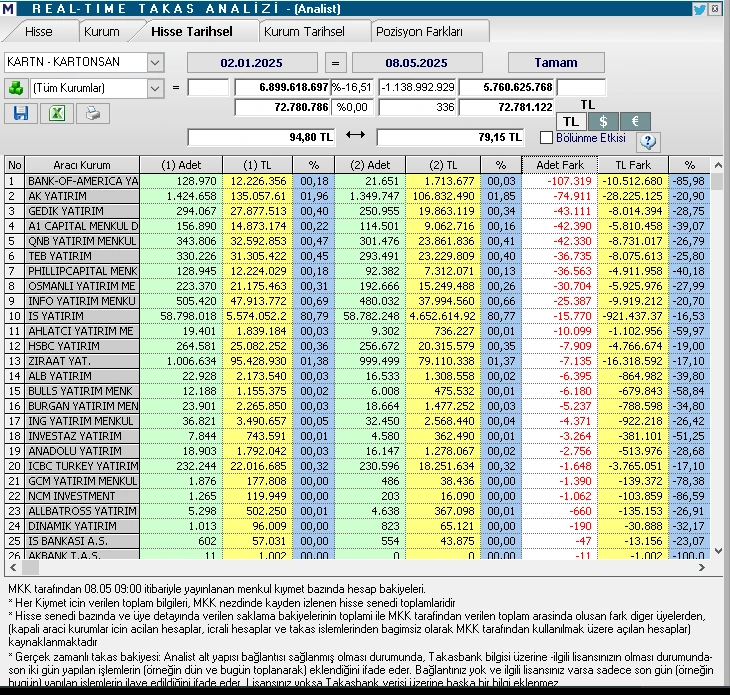Enable the Bölünme Etkisi checkbox
Viewport: 730px width, 695px height.
547,138
